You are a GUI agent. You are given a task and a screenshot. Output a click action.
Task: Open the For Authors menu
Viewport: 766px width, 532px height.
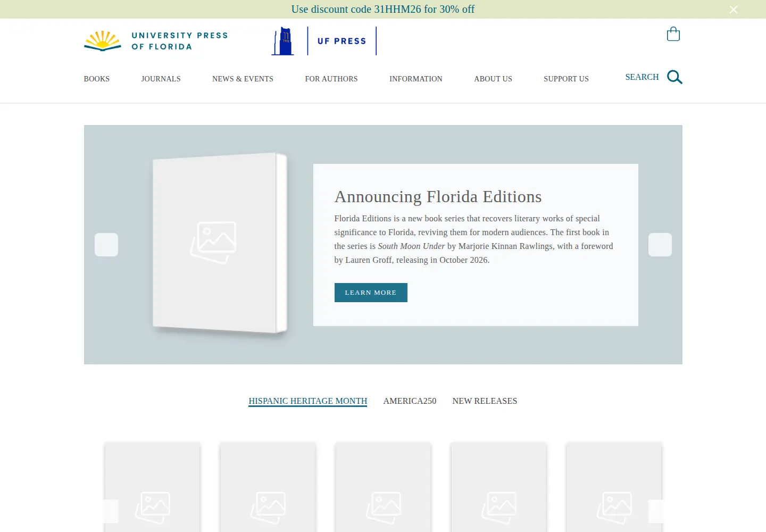point(331,79)
